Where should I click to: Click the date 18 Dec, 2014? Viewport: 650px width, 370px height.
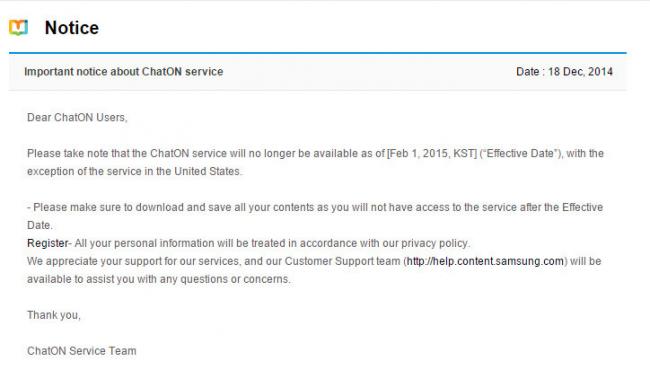580,72
